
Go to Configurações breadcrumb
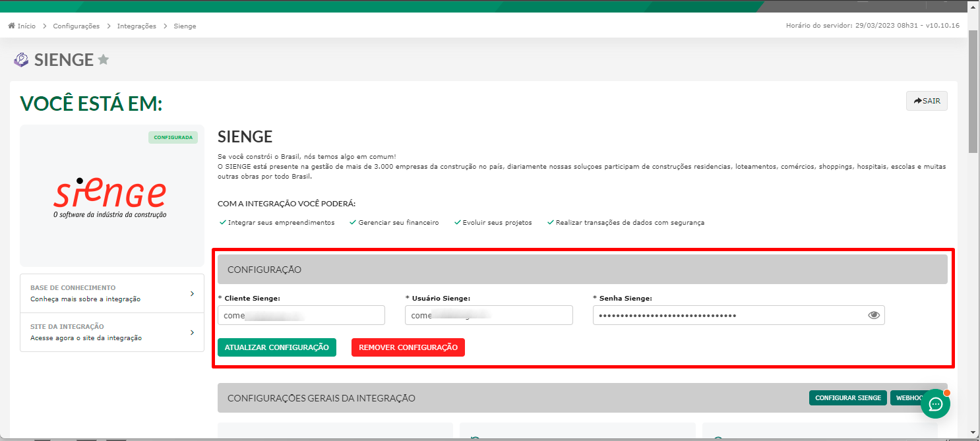(x=77, y=26)
